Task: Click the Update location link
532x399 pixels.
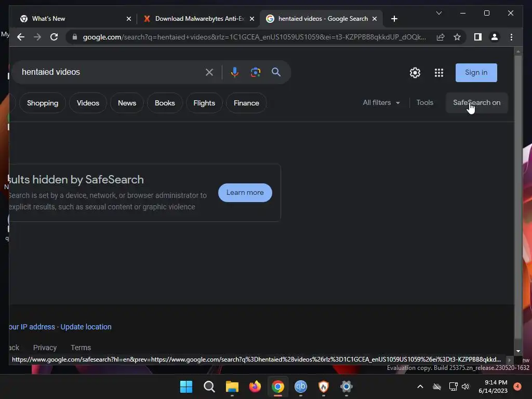Action: 86,327
